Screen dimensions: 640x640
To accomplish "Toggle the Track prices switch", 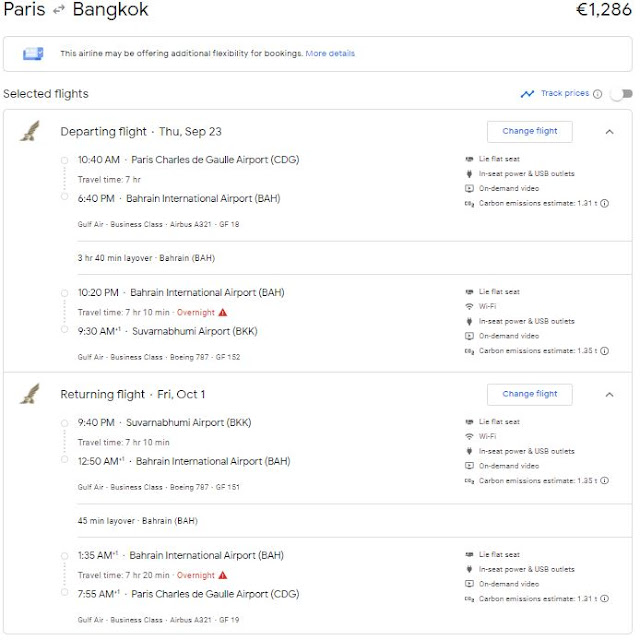I will tap(620, 94).
